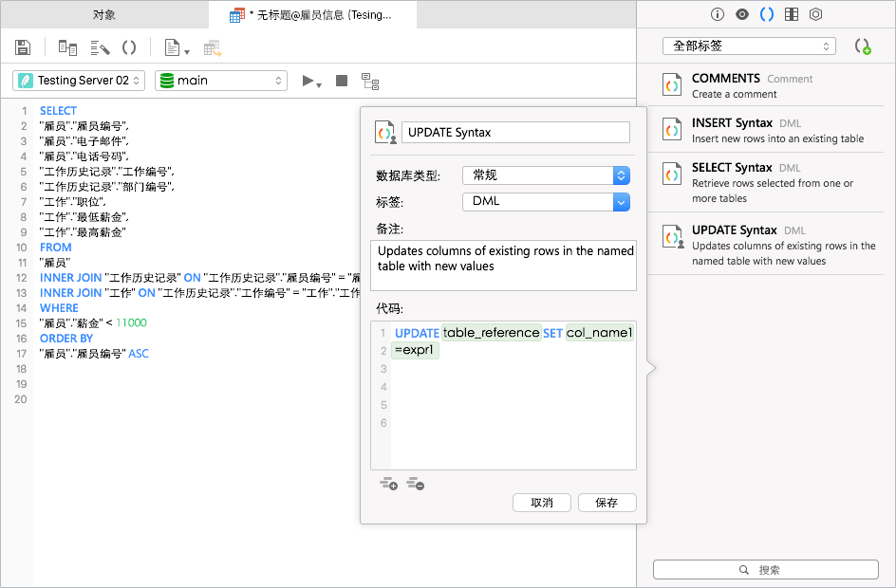Click the hexagon pane icon

pos(816,14)
